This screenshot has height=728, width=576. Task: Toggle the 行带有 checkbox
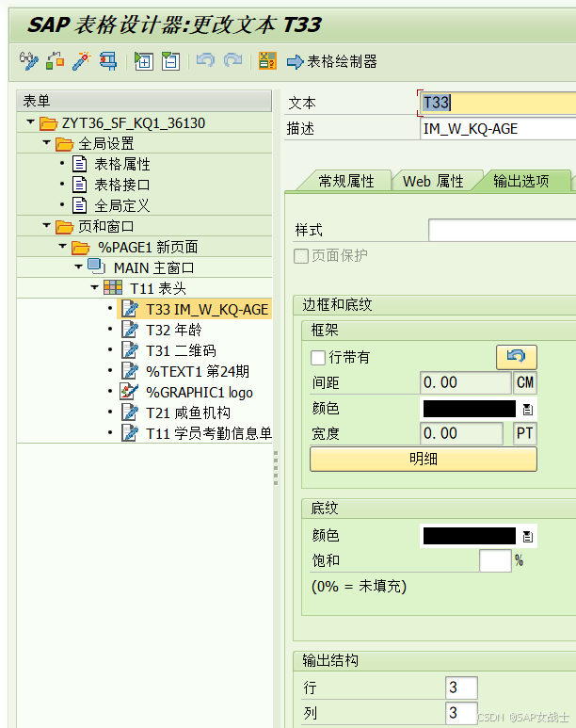point(318,358)
